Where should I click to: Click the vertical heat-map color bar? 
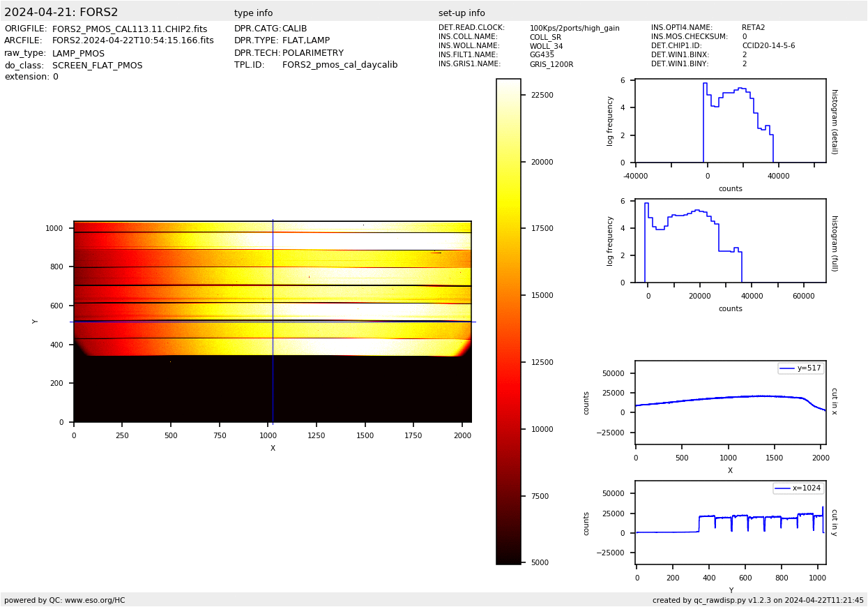[508, 322]
